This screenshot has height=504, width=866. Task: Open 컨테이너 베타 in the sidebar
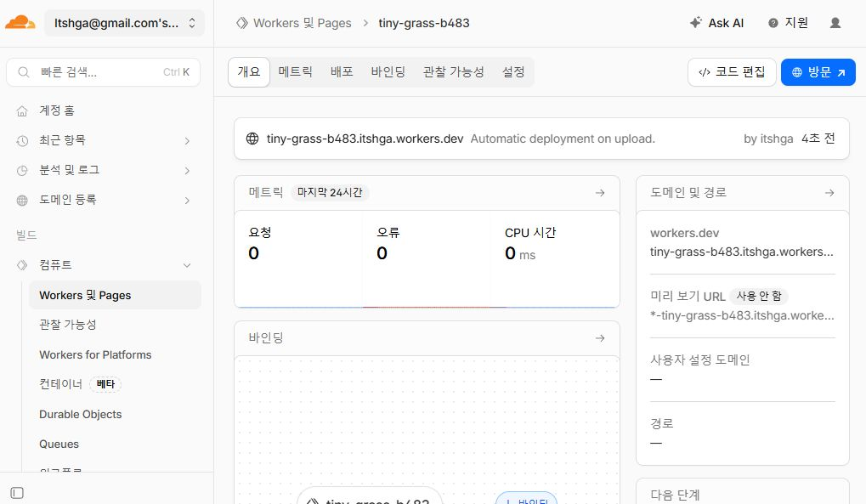coord(80,384)
